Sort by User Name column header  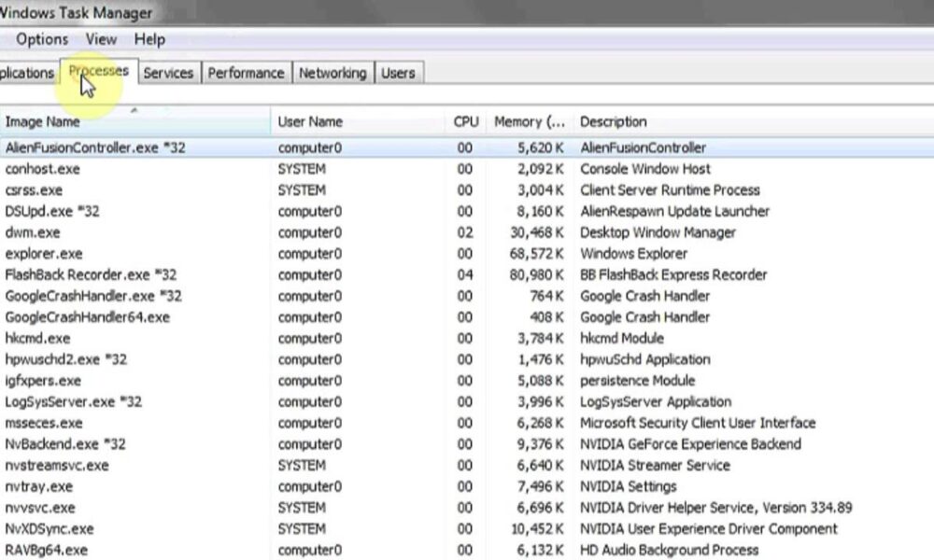click(358, 121)
